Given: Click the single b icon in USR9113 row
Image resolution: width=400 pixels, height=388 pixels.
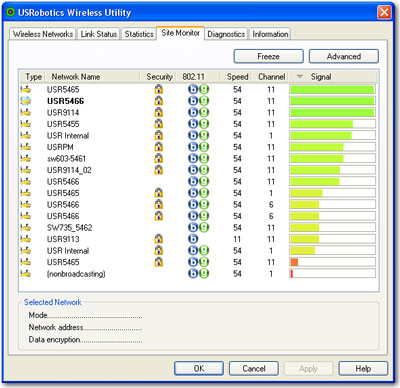Looking at the screenshot, I should (193, 239).
